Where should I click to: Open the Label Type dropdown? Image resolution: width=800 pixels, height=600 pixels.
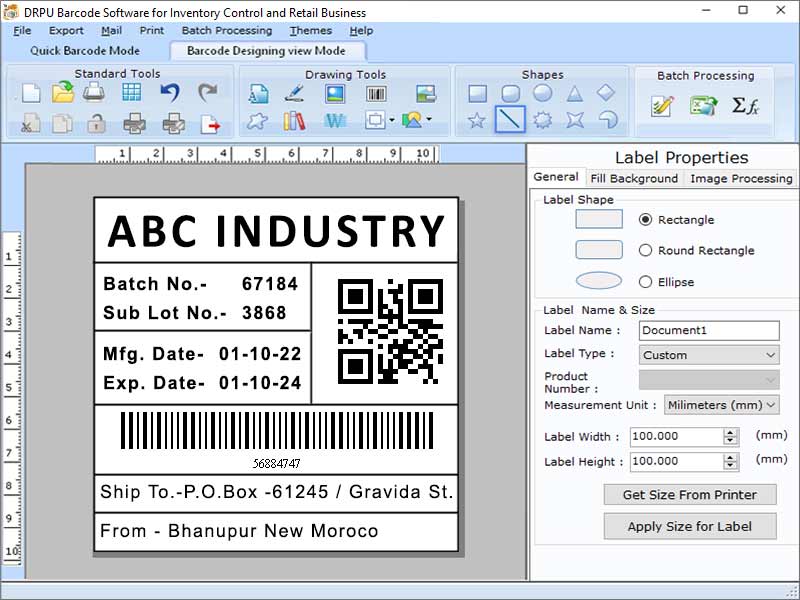tap(771, 355)
